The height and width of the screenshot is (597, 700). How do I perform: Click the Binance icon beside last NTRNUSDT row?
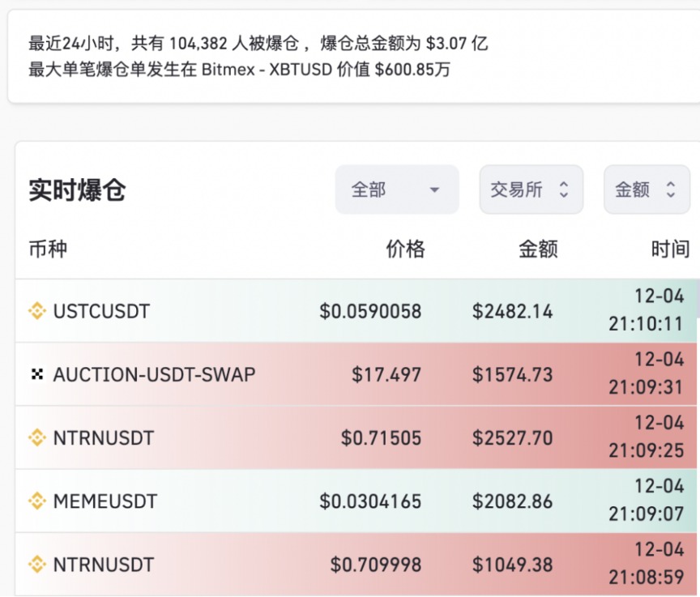[36, 565]
